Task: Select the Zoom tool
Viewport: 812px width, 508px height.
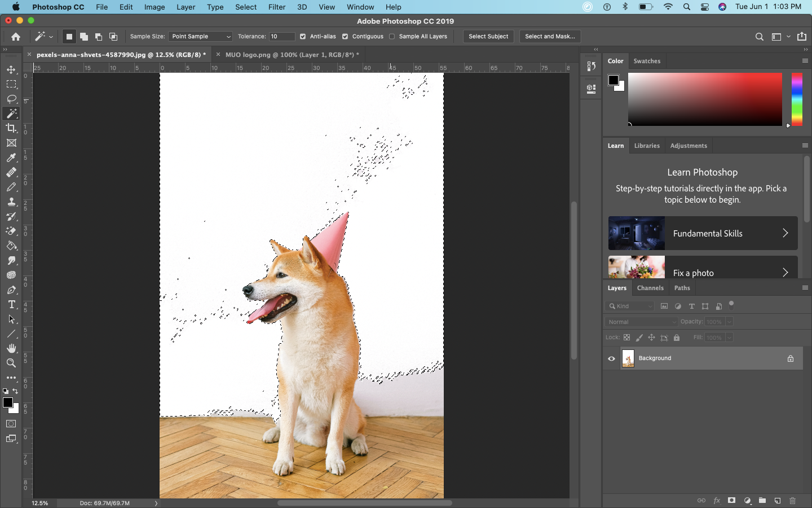Action: [x=11, y=363]
